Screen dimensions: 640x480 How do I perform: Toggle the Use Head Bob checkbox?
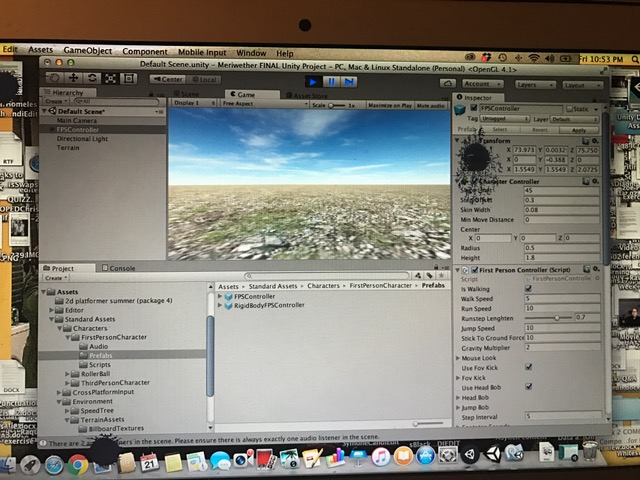point(528,387)
